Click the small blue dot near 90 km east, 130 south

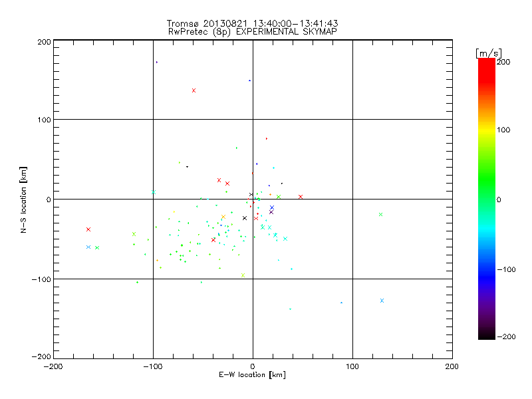341,303
